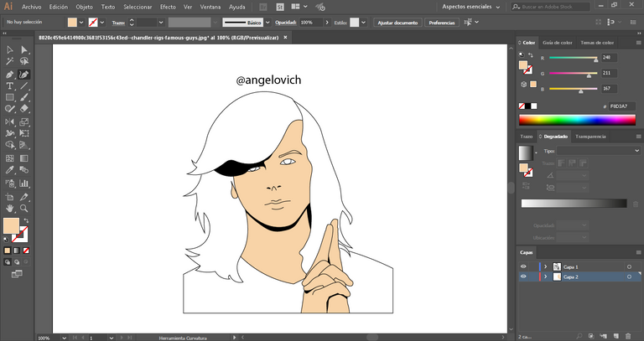Pick a color from the spectrum bar
Viewport: 644px width, 341px height.
pyautogui.click(x=577, y=120)
